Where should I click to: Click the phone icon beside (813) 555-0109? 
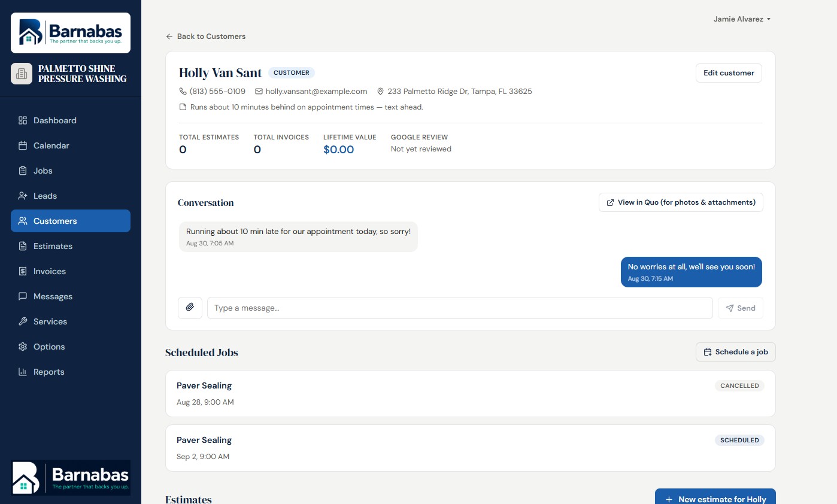183,92
